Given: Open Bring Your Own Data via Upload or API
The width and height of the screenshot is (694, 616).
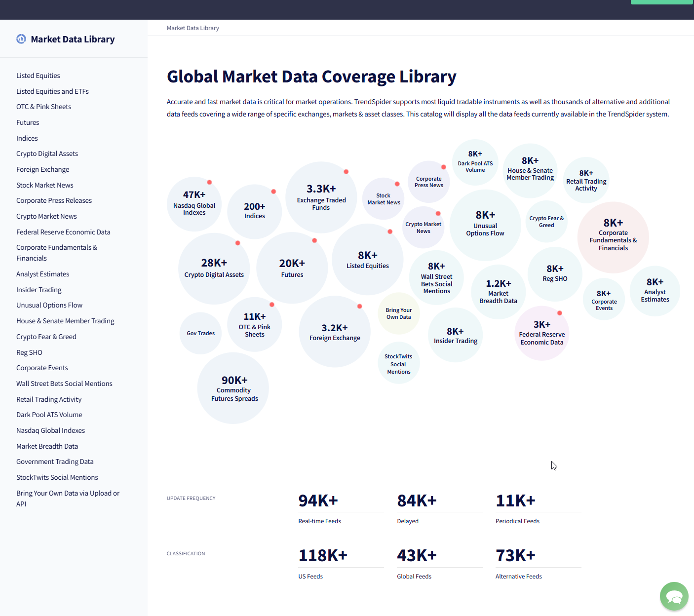Looking at the screenshot, I should (68, 498).
